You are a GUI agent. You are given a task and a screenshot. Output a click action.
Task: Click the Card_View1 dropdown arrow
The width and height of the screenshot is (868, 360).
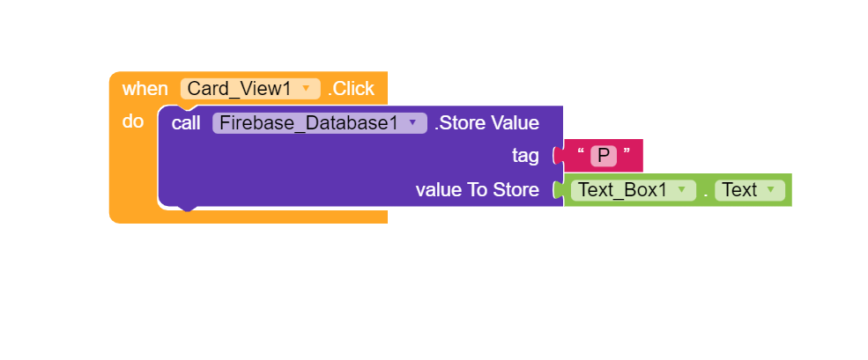point(306,89)
